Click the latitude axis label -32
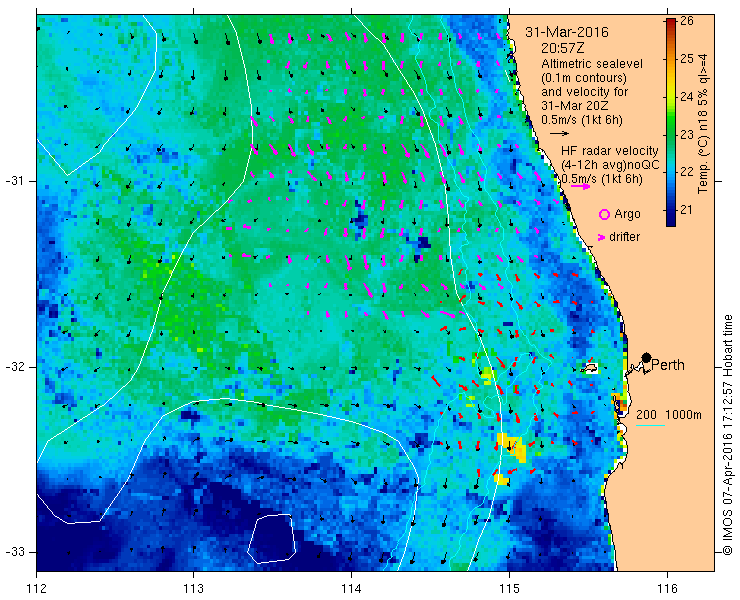 click(x=15, y=367)
